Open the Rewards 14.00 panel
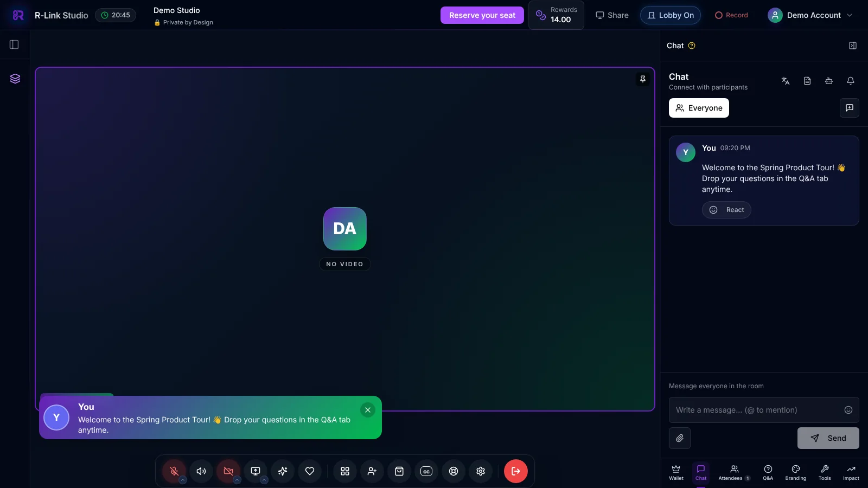This screenshot has height=488, width=868. (556, 15)
